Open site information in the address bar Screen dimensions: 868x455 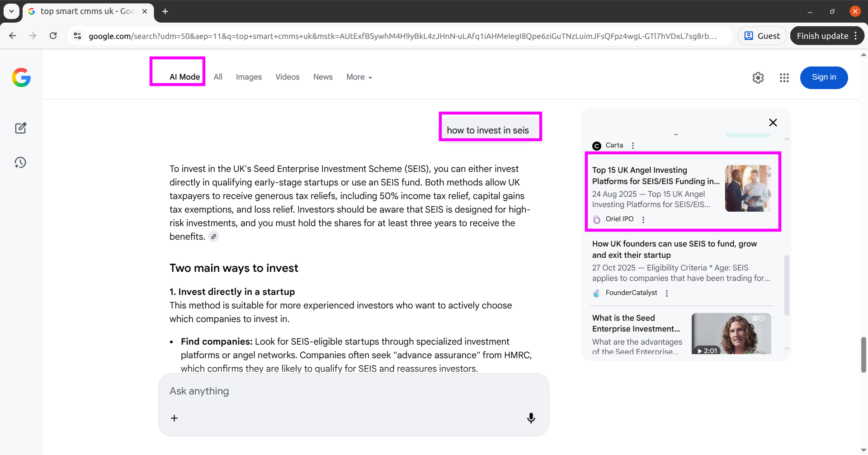click(x=77, y=36)
